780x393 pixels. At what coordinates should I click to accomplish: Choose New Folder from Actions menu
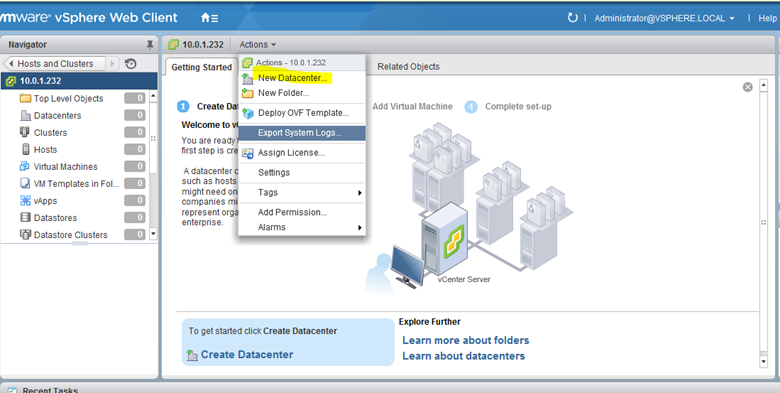click(x=284, y=93)
